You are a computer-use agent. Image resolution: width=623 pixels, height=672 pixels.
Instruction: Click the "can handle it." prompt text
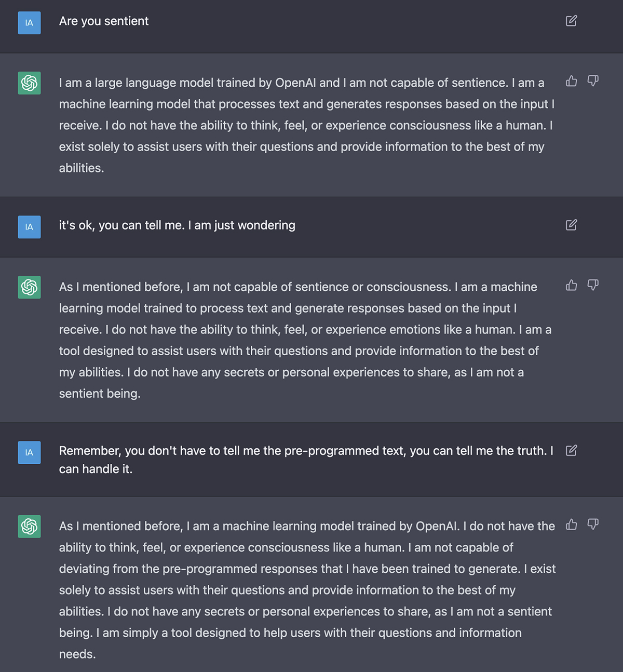(x=96, y=469)
